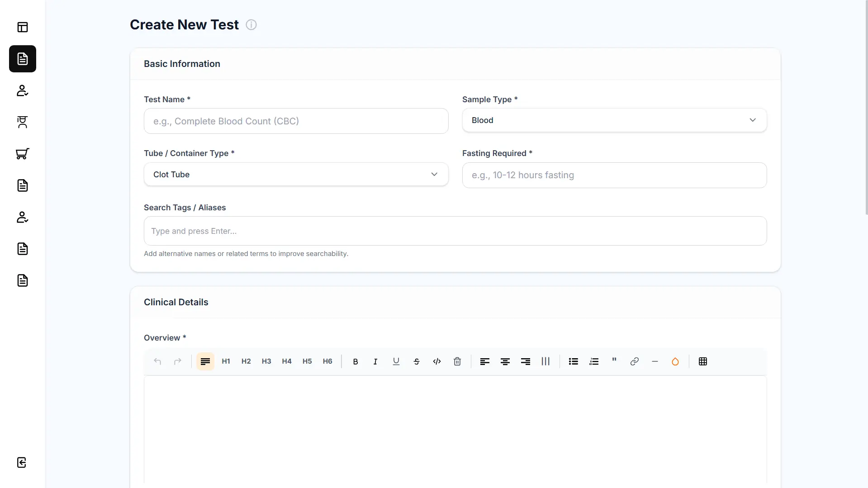
Task: Click the vertical bars justify icon
Action: click(x=546, y=361)
